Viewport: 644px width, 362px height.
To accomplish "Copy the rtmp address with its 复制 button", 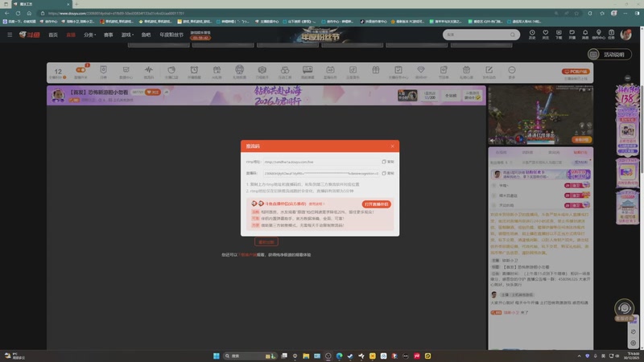I will coord(388,162).
